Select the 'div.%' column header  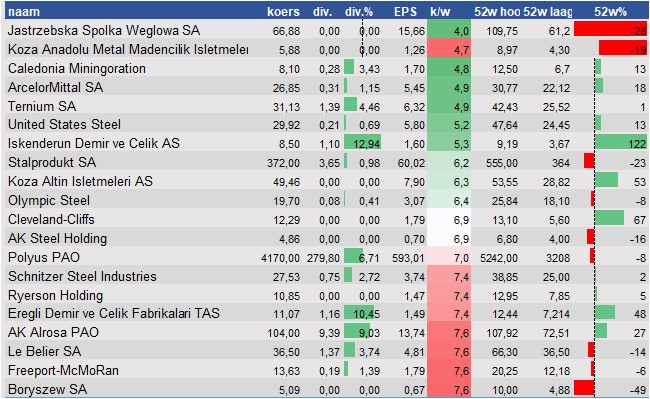pos(359,12)
